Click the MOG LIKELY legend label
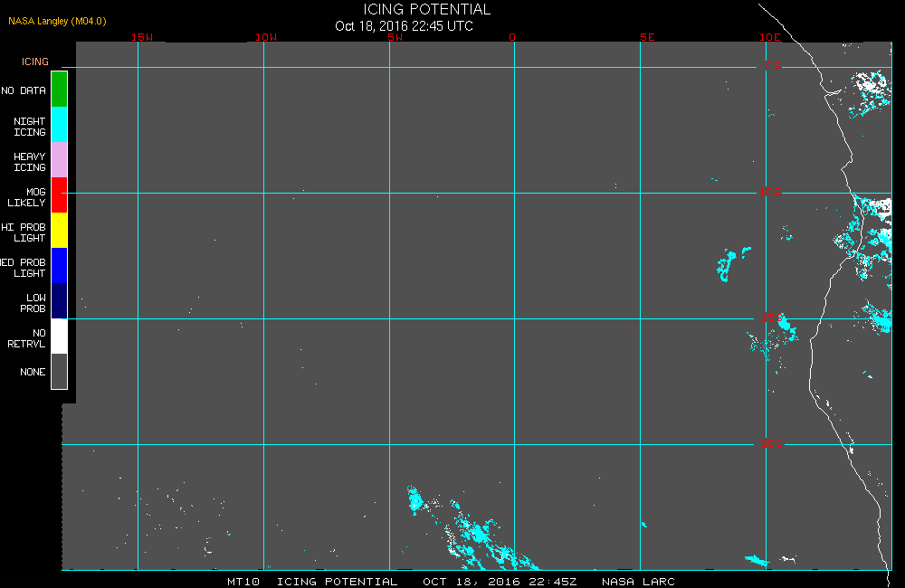The width and height of the screenshot is (905, 588). coord(26,197)
